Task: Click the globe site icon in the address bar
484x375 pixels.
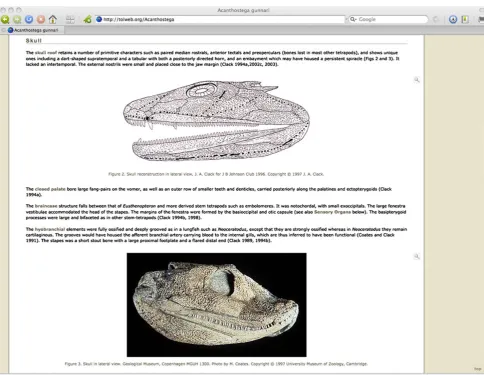Action: pos(99,19)
